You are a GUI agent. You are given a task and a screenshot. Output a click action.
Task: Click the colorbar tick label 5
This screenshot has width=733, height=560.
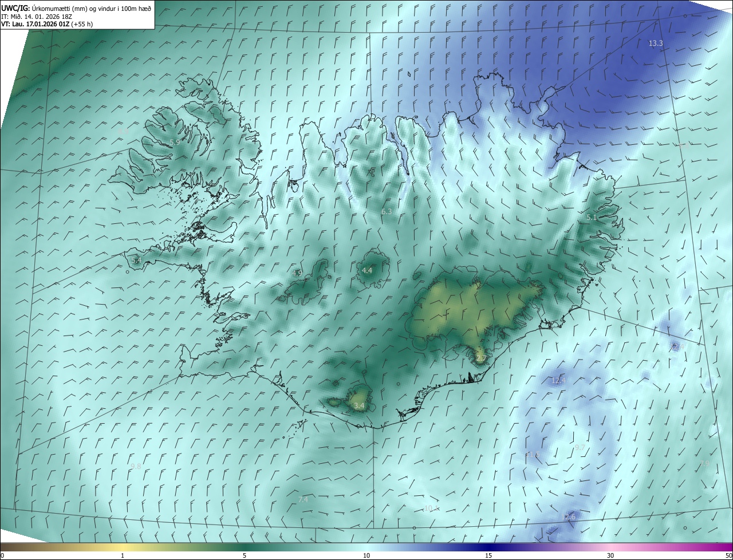click(245, 555)
